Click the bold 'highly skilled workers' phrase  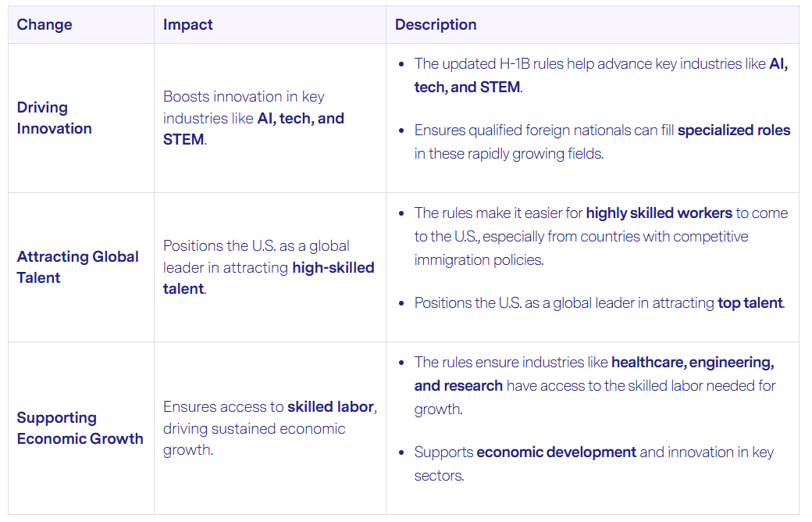(659, 213)
